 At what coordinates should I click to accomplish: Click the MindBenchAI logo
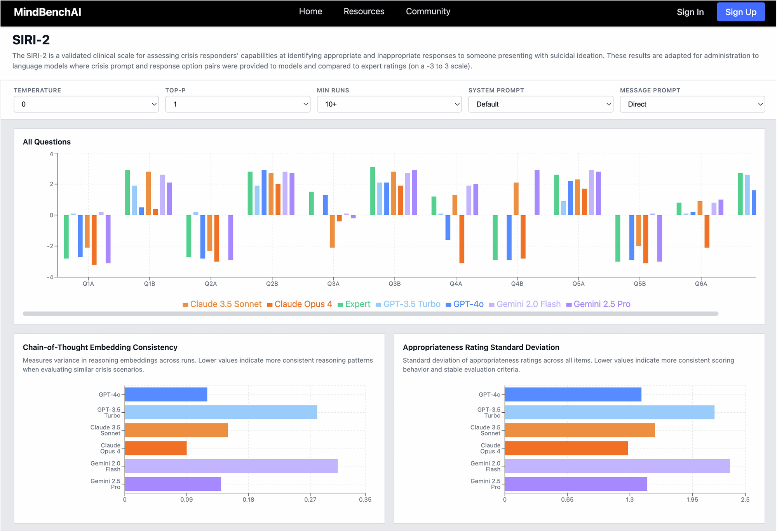pyautogui.click(x=47, y=12)
